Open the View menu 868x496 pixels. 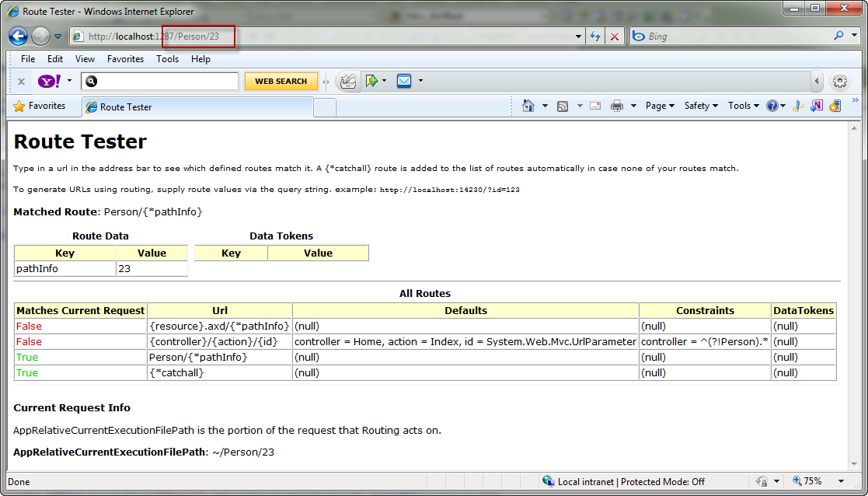[85, 58]
